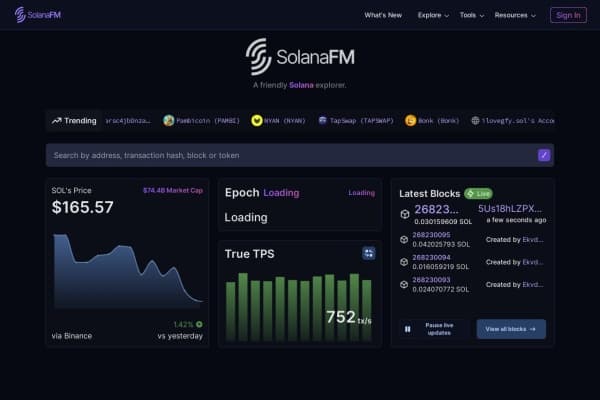
Task: Expand the Resources dropdown menu
Action: click(515, 15)
